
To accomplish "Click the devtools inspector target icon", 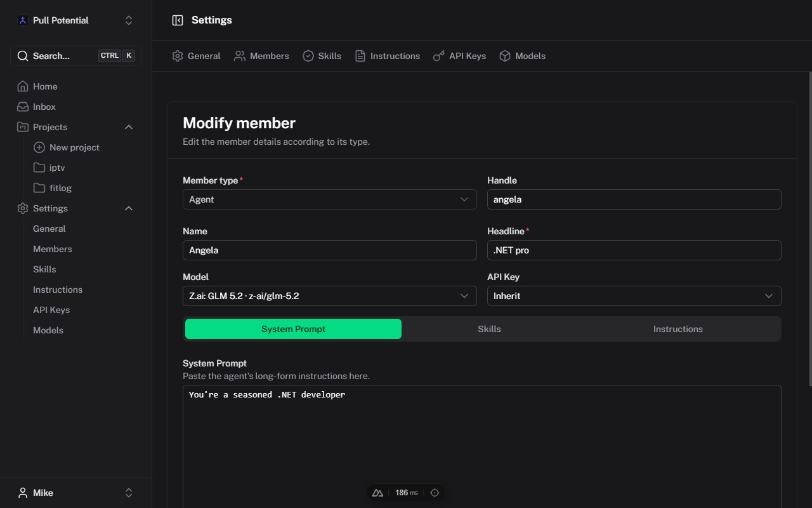I will [x=435, y=493].
